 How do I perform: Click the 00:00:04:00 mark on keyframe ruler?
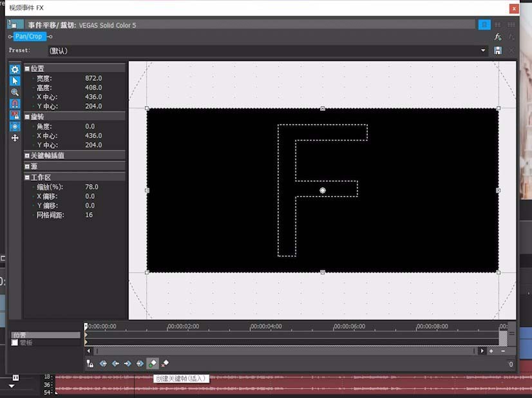pyautogui.click(x=266, y=327)
